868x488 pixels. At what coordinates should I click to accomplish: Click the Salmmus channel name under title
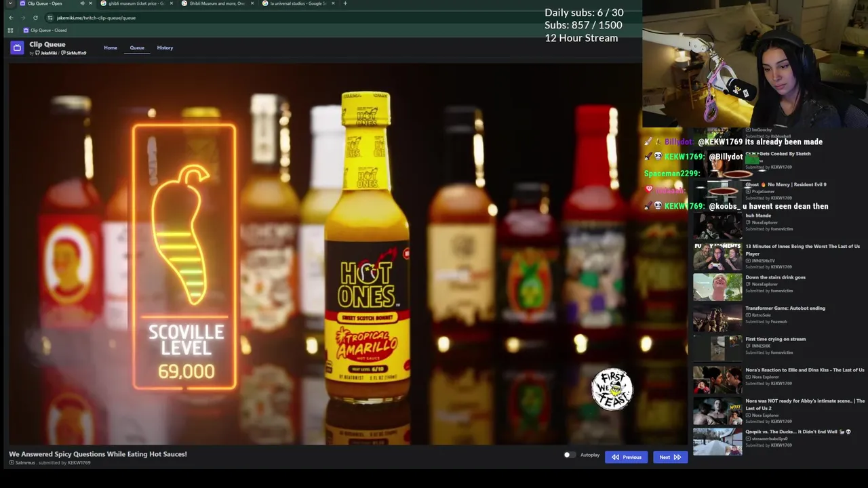tap(25, 463)
